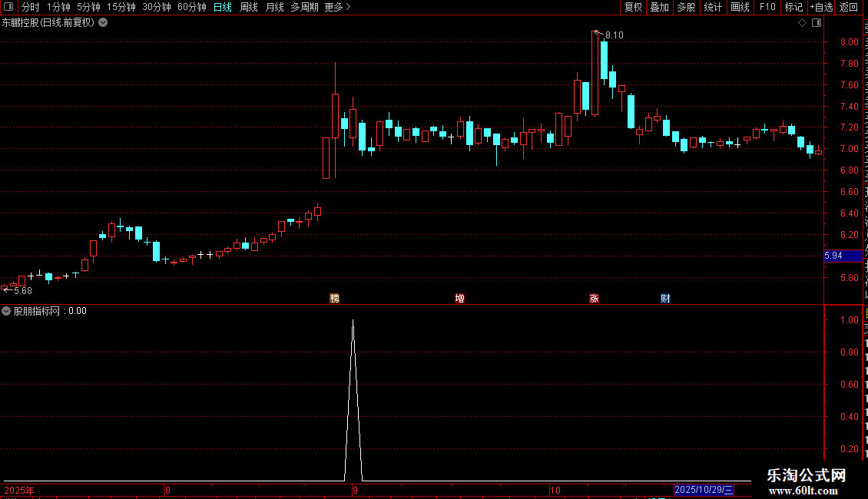
Task: Switch to 30分钟 chart period
Action: (157, 7)
